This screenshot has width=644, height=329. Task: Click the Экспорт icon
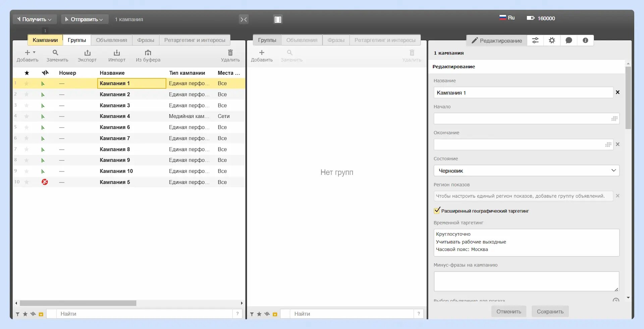87,53
